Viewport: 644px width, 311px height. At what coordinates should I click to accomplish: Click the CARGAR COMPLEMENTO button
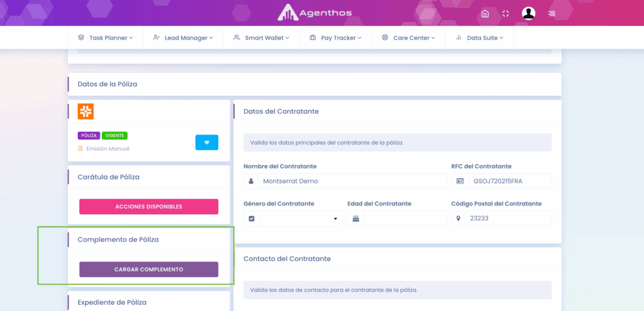point(148,270)
